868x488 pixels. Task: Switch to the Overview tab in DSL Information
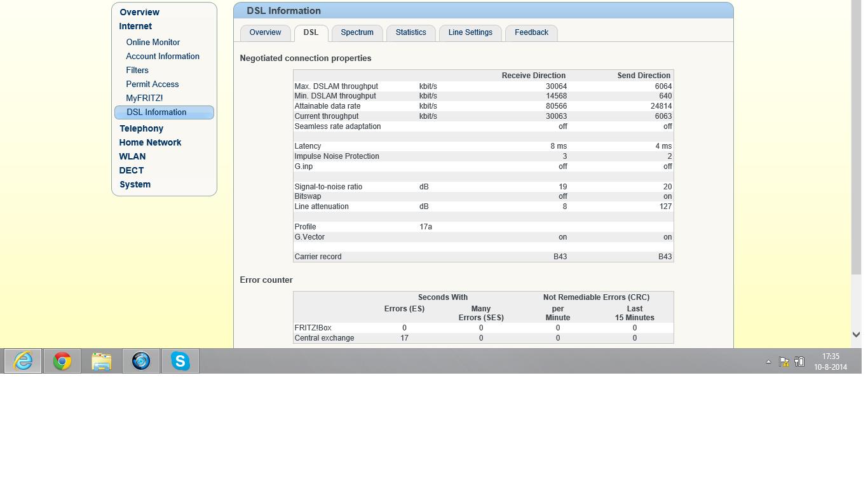coord(265,32)
